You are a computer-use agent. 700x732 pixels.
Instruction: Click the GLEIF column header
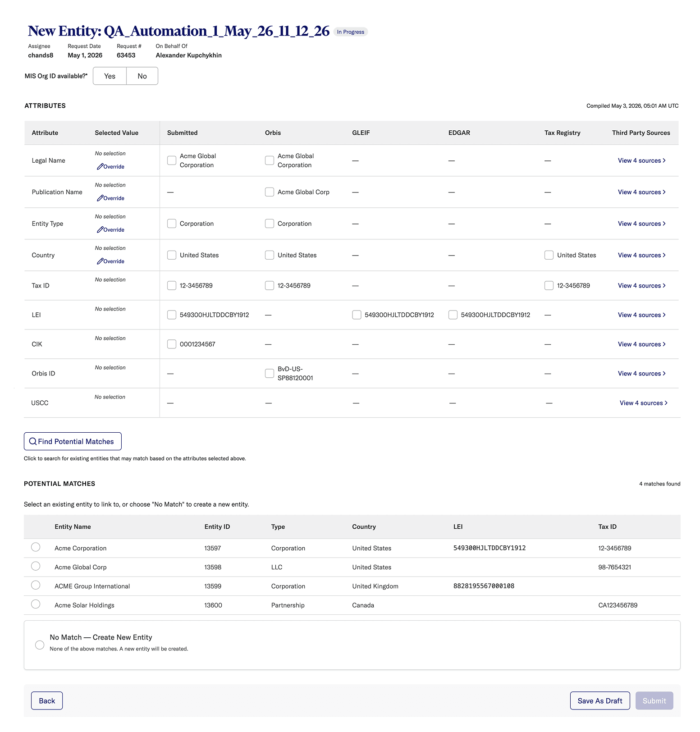361,133
